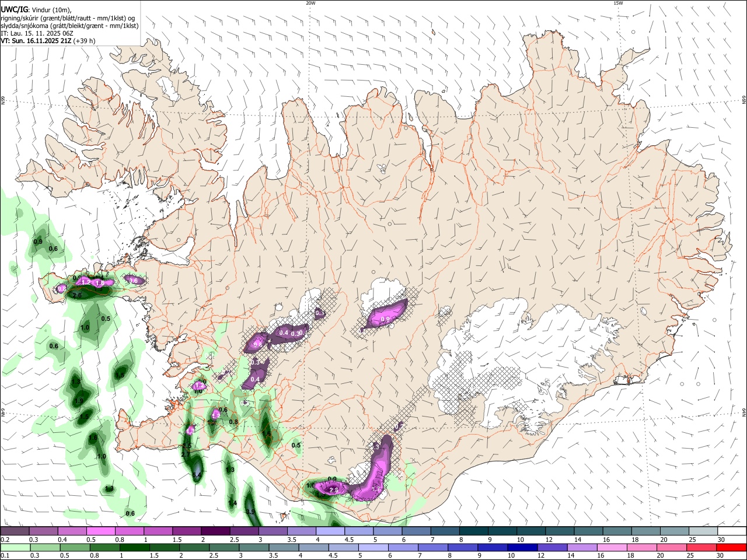Click the 12 label in the rain legend row
Viewport: 747px width, 560px height.
point(542,556)
